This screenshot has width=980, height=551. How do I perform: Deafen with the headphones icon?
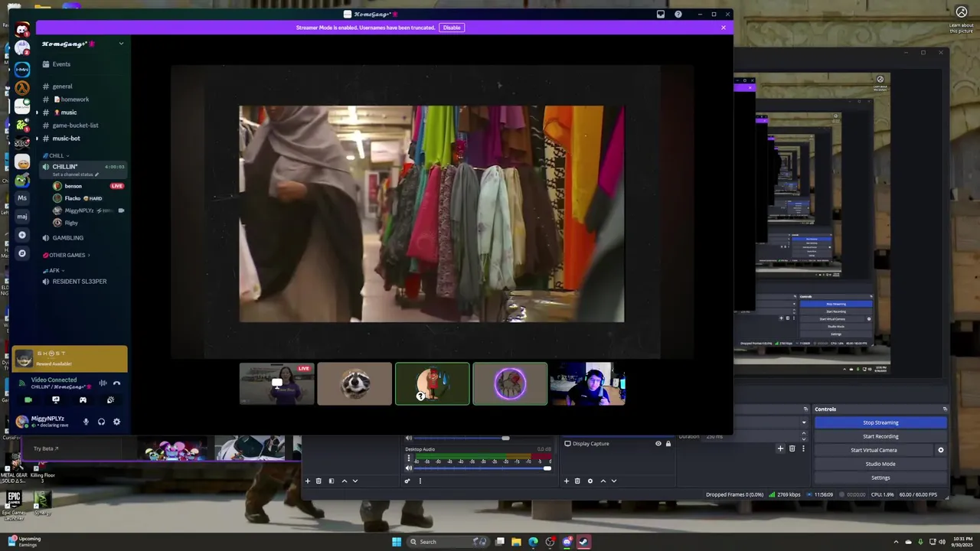101,422
